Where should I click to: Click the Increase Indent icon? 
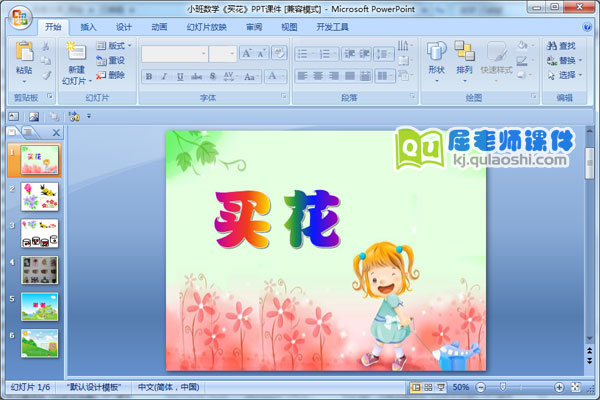364,54
